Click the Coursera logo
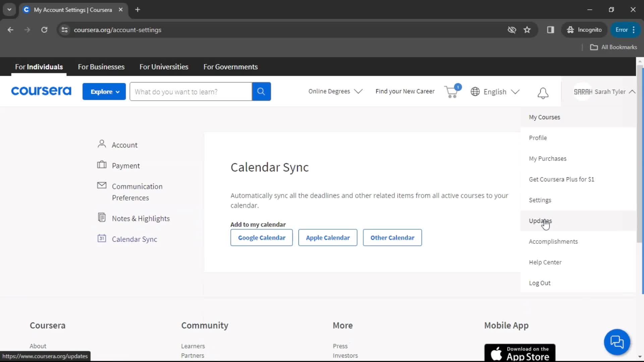This screenshot has width=644, height=362. (41, 91)
